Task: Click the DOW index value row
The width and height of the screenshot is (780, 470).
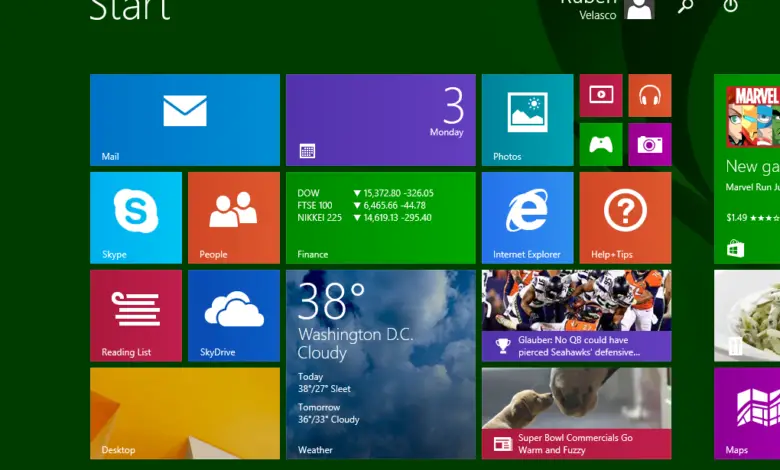Action: [x=366, y=193]
